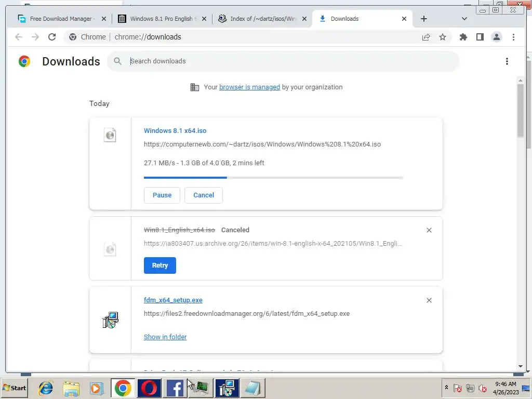Switch to the Free Download Manager tab
The height and width of the screenshot is (399, 532).
61,19
